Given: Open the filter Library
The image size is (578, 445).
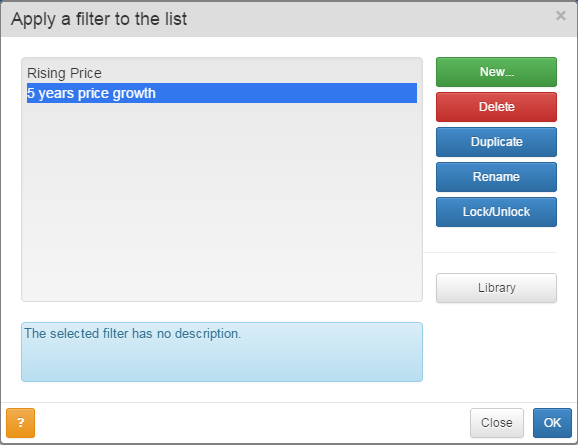Looking at the screenshot, I should point(496,288).
